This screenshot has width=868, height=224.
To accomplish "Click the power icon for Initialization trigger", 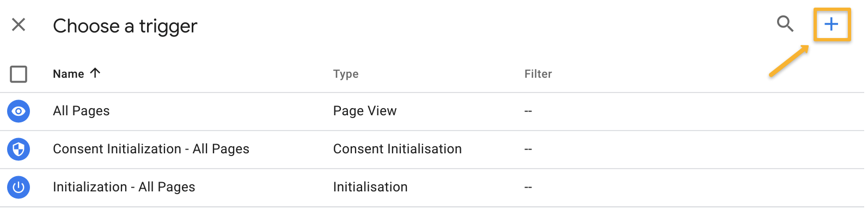I will click(x=19, y=187).
